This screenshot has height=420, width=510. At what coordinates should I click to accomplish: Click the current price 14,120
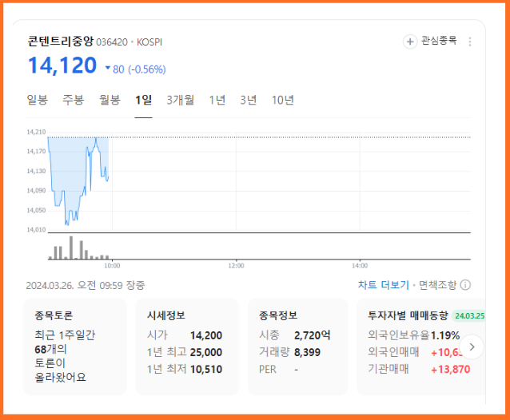(62, 65)
